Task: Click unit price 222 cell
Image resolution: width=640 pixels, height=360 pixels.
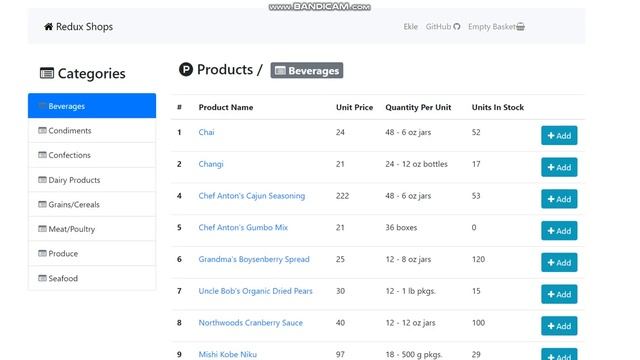Action: coord(342,196)
